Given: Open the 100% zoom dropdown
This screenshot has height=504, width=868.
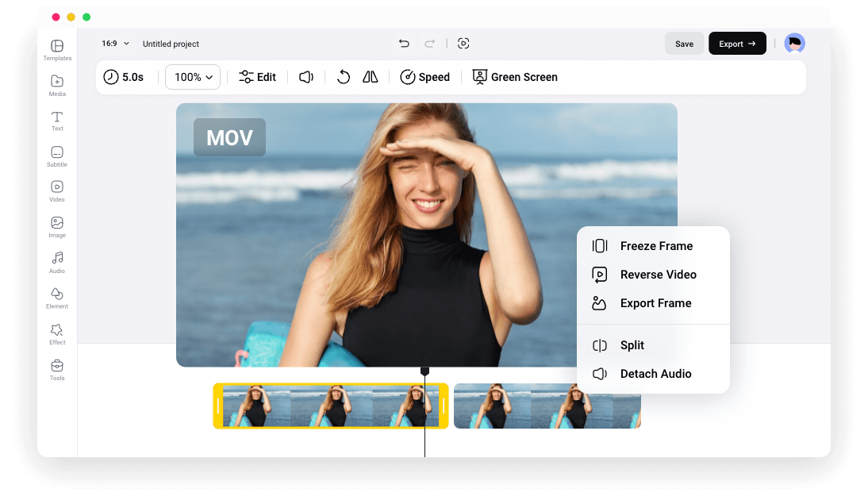Looking at the screenshot, I should coord(193,77).
